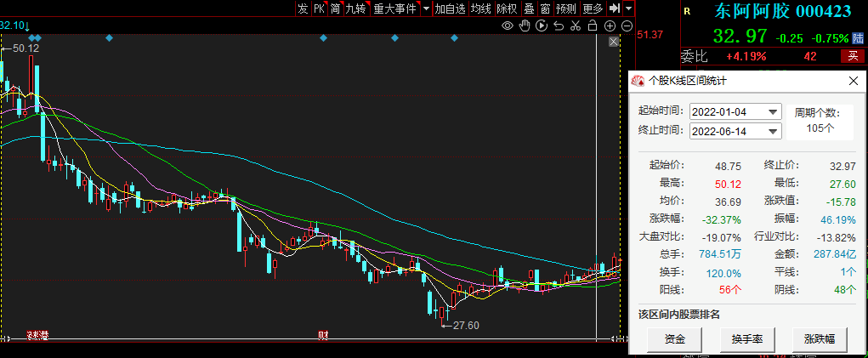Viewport: 868px width, 358px height.
Task: Click the fourth blue diamond event marker
Action: coord(324,37)
